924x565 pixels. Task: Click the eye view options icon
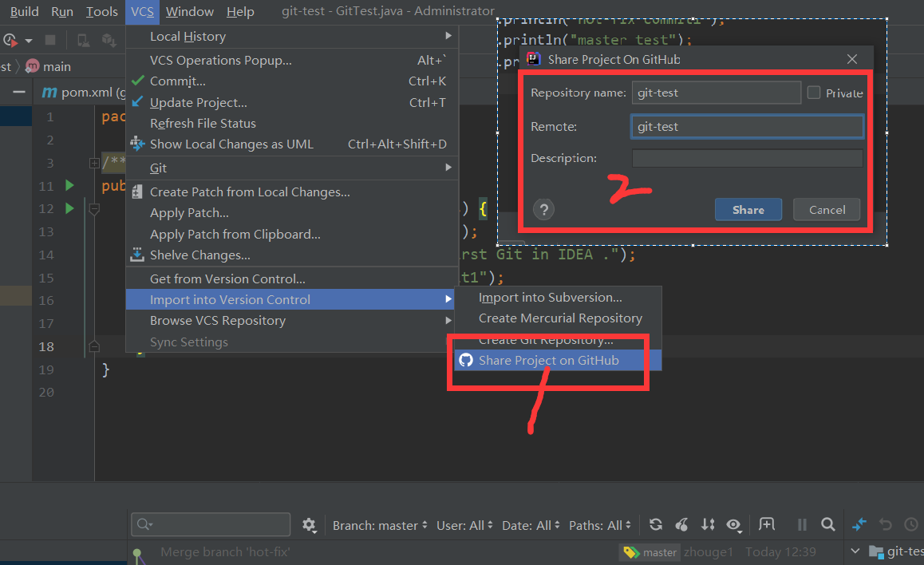733,524
